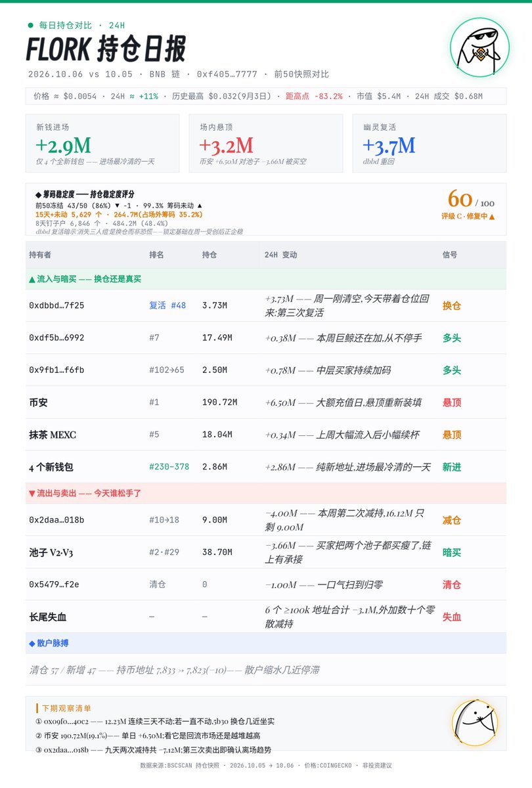Click the 换仓 signal tag
The image size is (532, 788).
(452, 305)
